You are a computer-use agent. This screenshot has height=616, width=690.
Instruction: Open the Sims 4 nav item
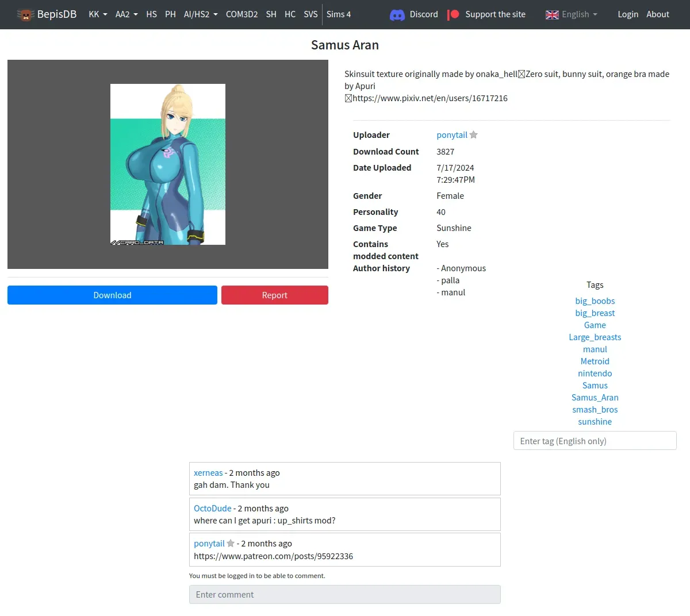pos(338,14)
